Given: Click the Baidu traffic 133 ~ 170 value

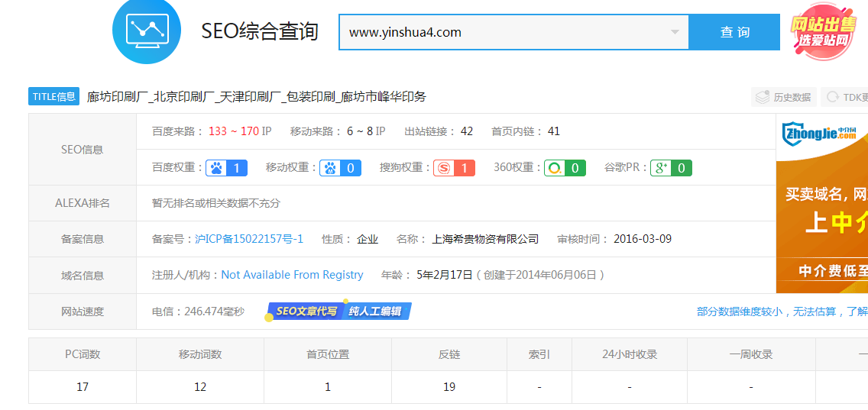Looking at the screenshot, I should click(233, 131).
